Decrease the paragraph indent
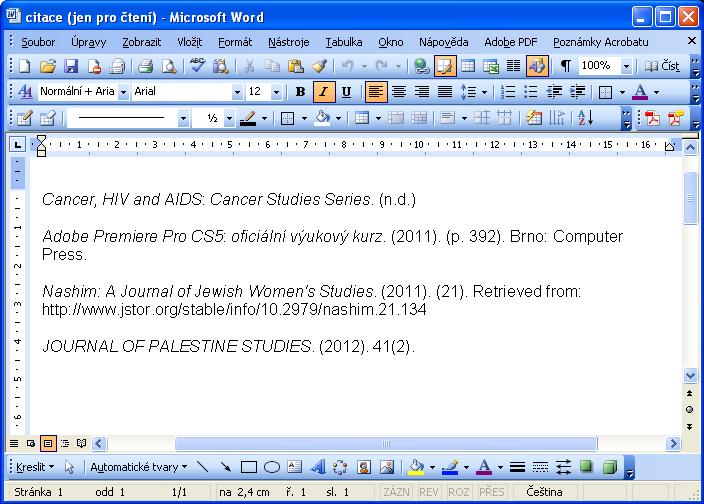This screenshot has height=504, width=704. click(x=554, y=92)
